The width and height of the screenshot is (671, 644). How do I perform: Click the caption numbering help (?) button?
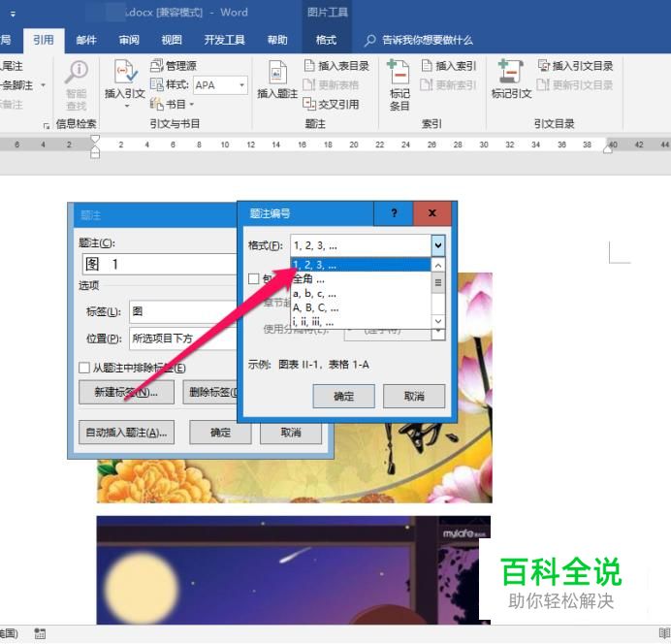[394, 213]
